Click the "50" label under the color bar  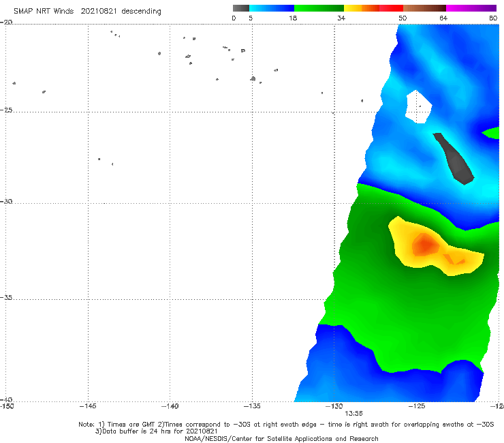click(403, 18)
